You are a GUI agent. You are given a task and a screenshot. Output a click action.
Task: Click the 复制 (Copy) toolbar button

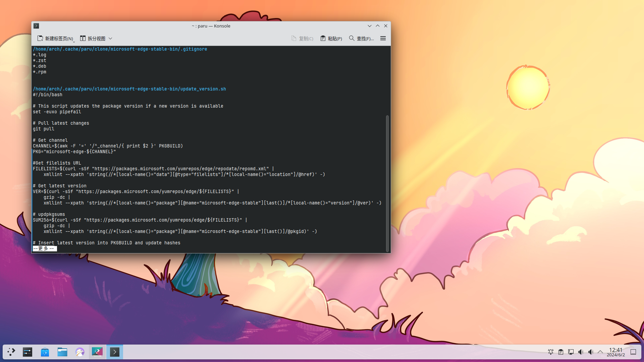302,39
